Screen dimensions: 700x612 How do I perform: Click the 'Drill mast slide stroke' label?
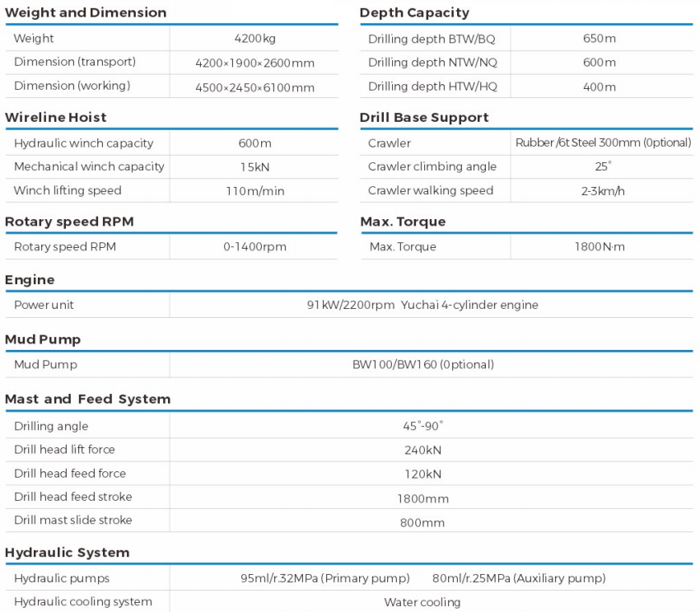coord(73,520)
